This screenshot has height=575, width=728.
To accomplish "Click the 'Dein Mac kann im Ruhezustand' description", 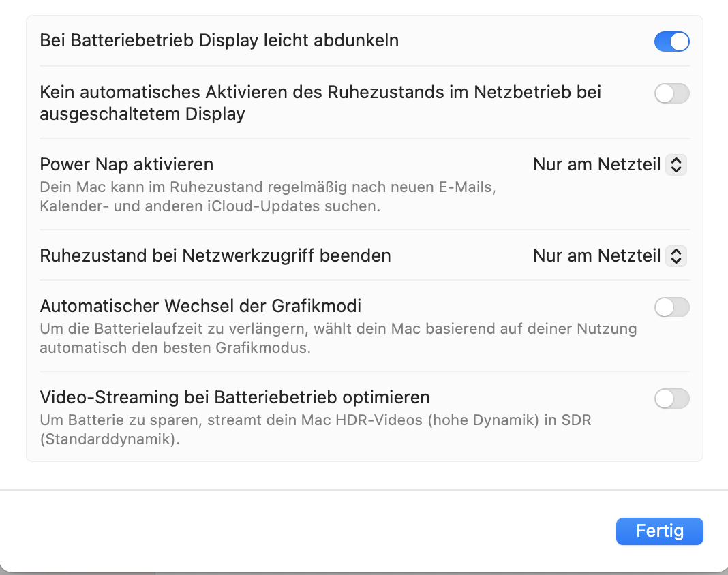I will coord(268,196).
